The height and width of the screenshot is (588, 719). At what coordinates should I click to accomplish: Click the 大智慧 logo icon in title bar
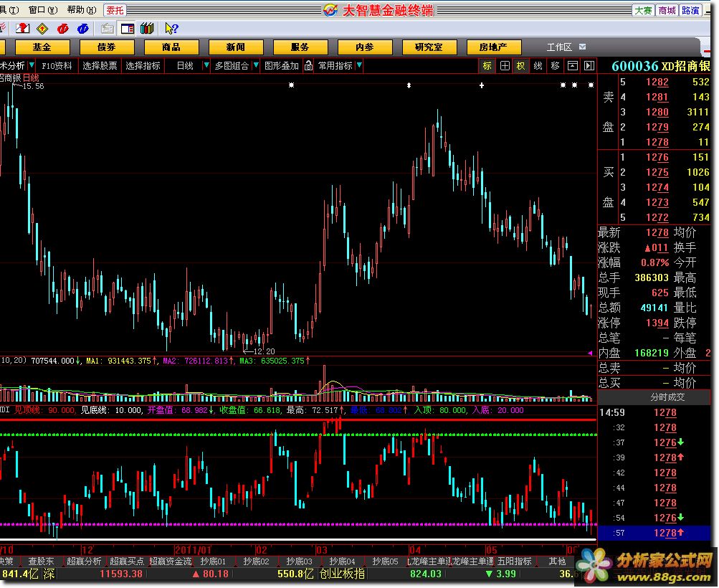click(330, 9)
